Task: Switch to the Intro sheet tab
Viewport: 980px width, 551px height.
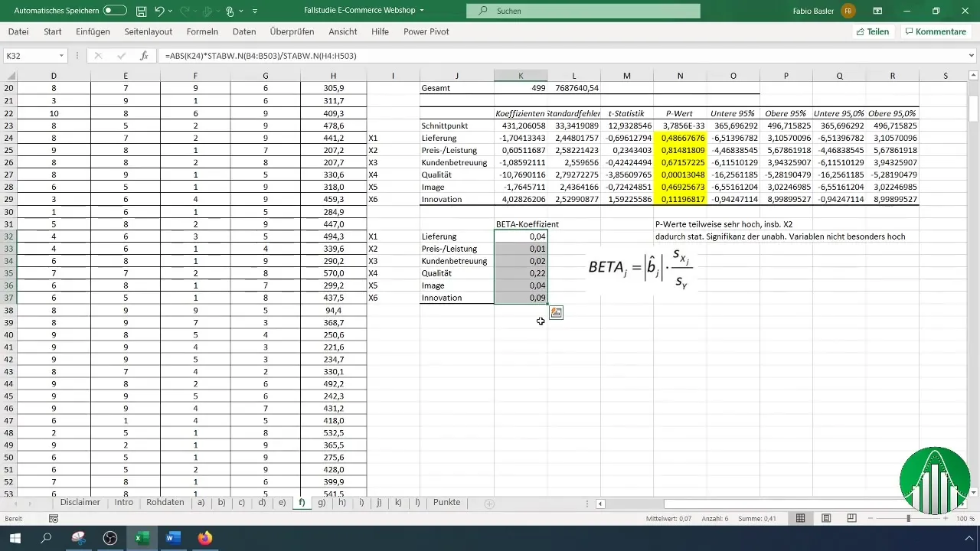Action: coord(123,503)
